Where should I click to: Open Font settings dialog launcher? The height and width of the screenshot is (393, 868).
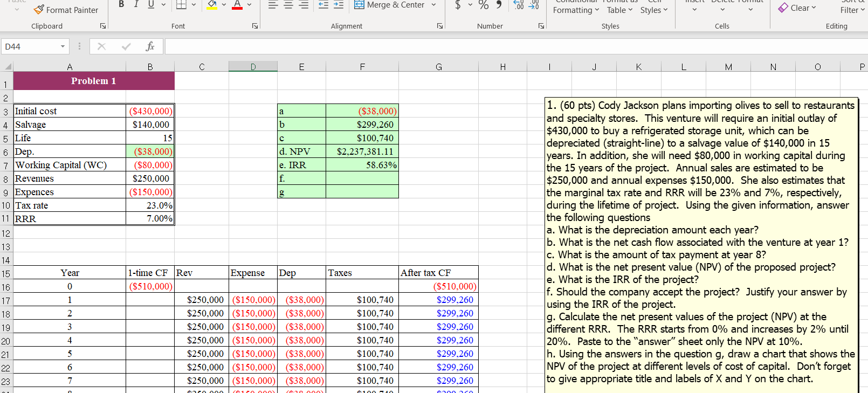pyautogui.click(x=255, y=26)
